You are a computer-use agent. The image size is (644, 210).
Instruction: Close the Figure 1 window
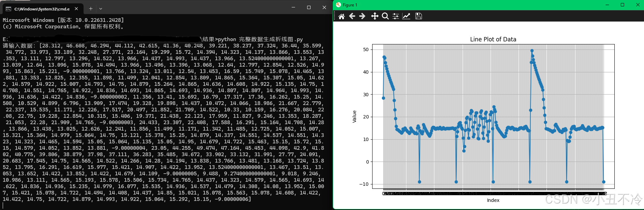638,5
